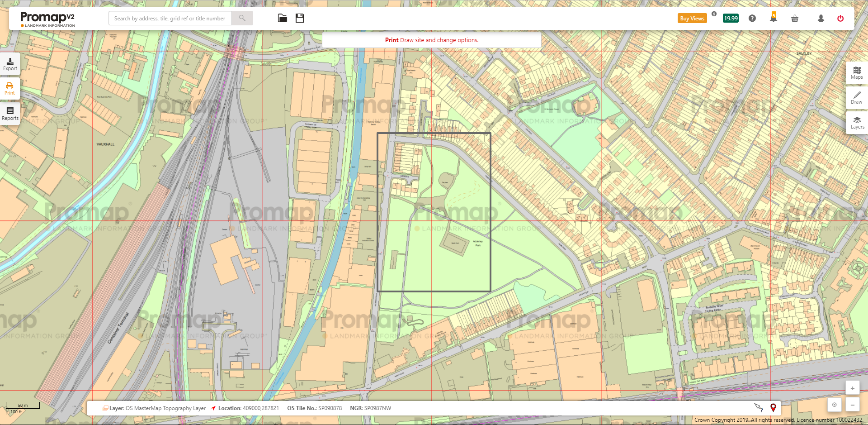Click the cursor query tool icon
Screen dimensions: 868x425
[x=759, y=408]
